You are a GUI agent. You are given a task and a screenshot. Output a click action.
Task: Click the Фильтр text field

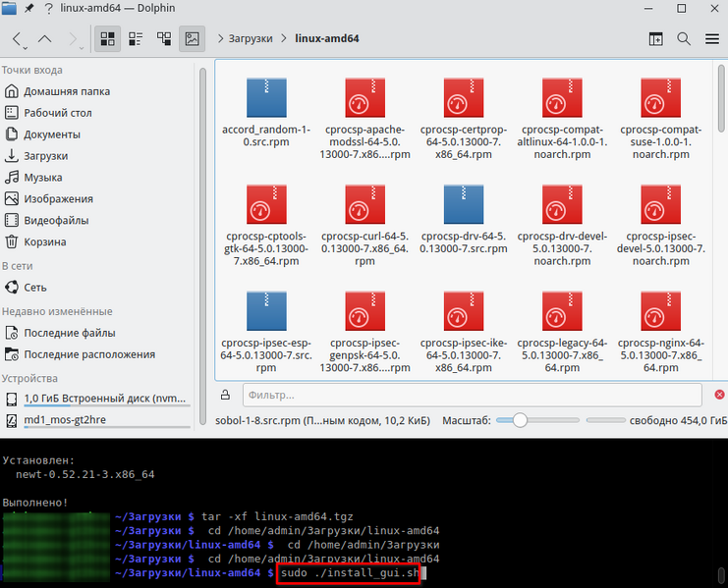(470, 395)
